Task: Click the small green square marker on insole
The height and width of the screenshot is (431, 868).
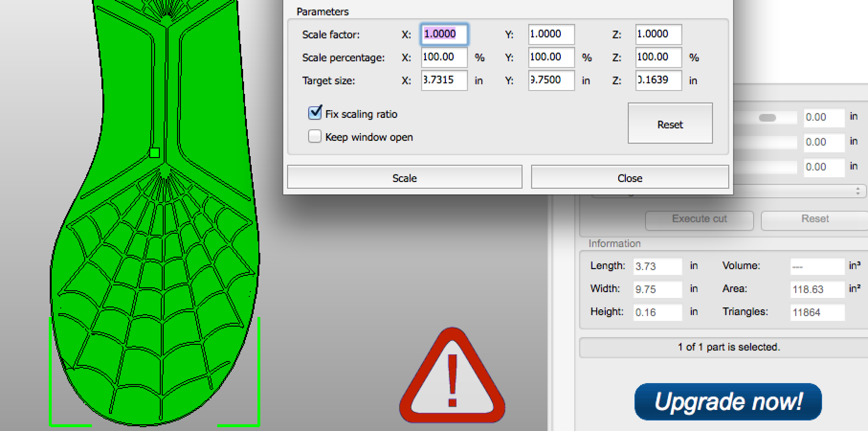Action: (x=154, y=153)
